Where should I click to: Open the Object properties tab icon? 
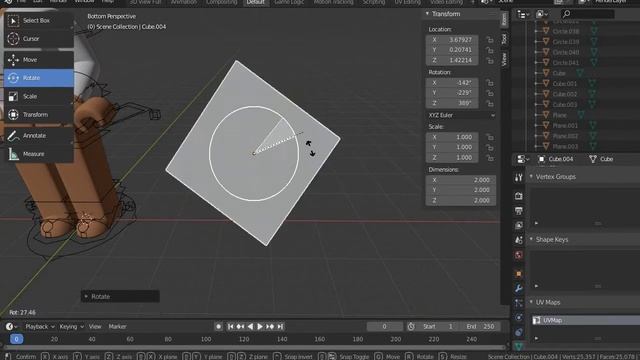(518, 273)
